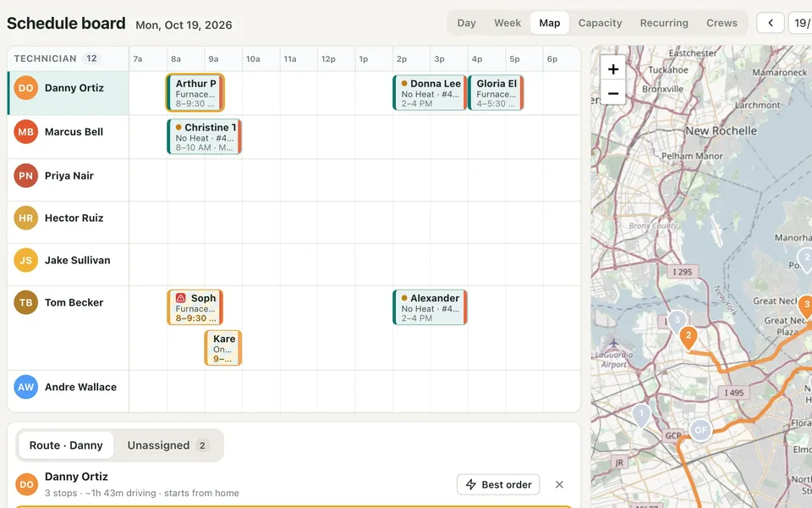The height and width of the screenshot is (508, 812).
Task: Open Donna Lee No Heat job
Action: 430,93
